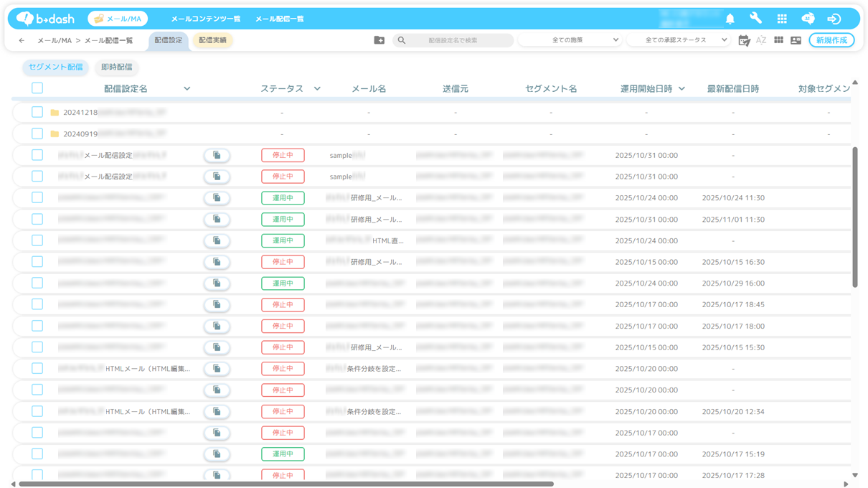Select the 即時配信 button

(x=116, y=67)
